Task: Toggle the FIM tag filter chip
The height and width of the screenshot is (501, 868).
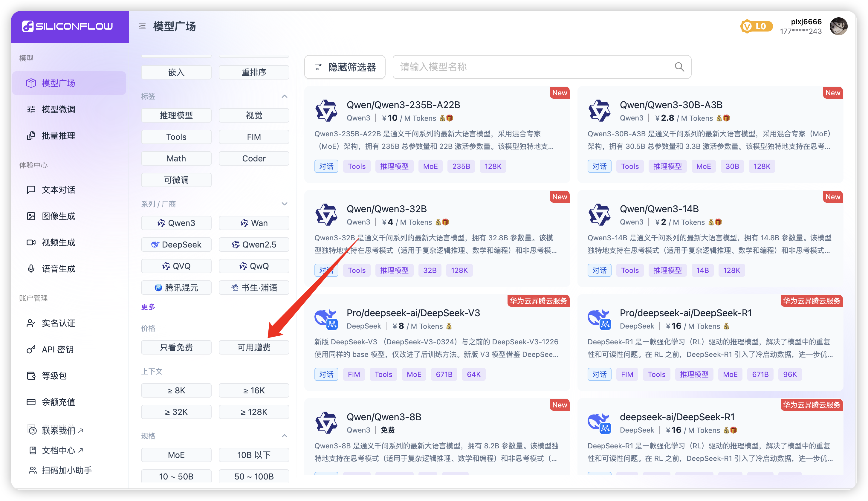Action: 254,137
